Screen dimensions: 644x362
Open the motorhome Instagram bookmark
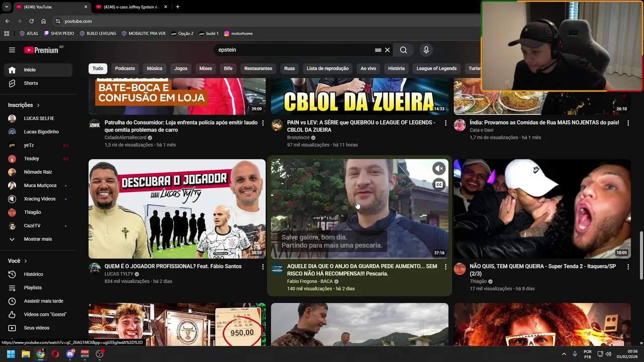click(238, 33)
